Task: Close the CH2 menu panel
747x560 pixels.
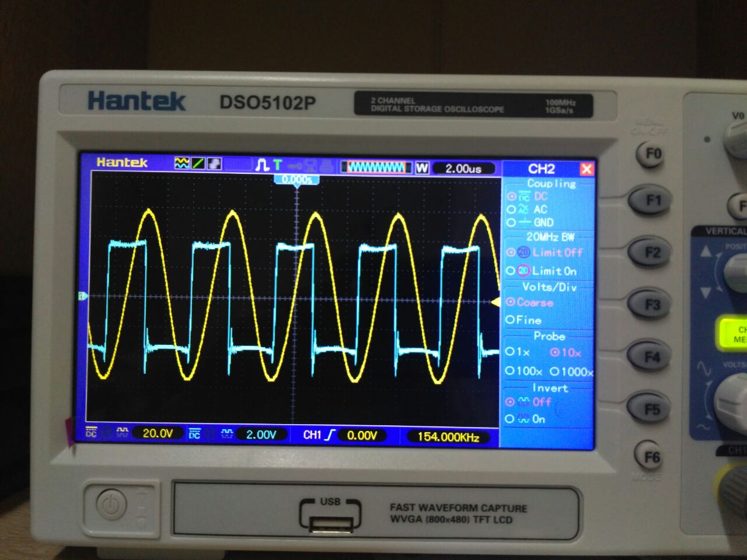Action: (587, 169)
